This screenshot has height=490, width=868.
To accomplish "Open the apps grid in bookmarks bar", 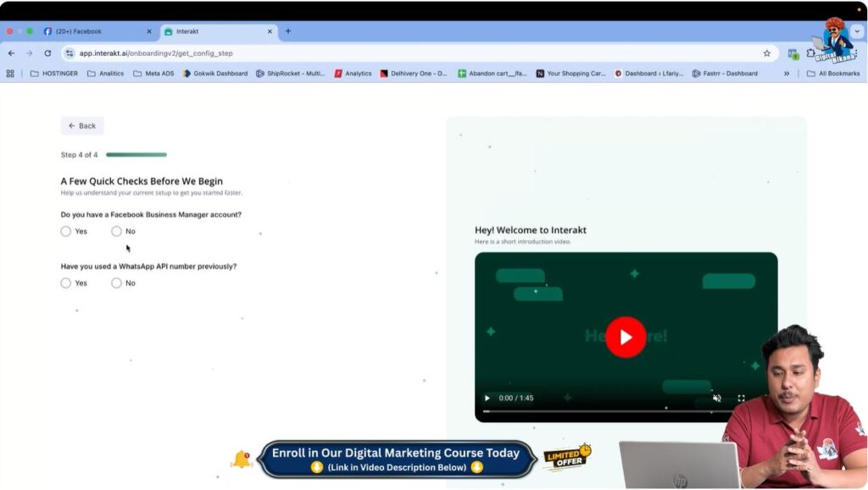I will click(10, 73).
